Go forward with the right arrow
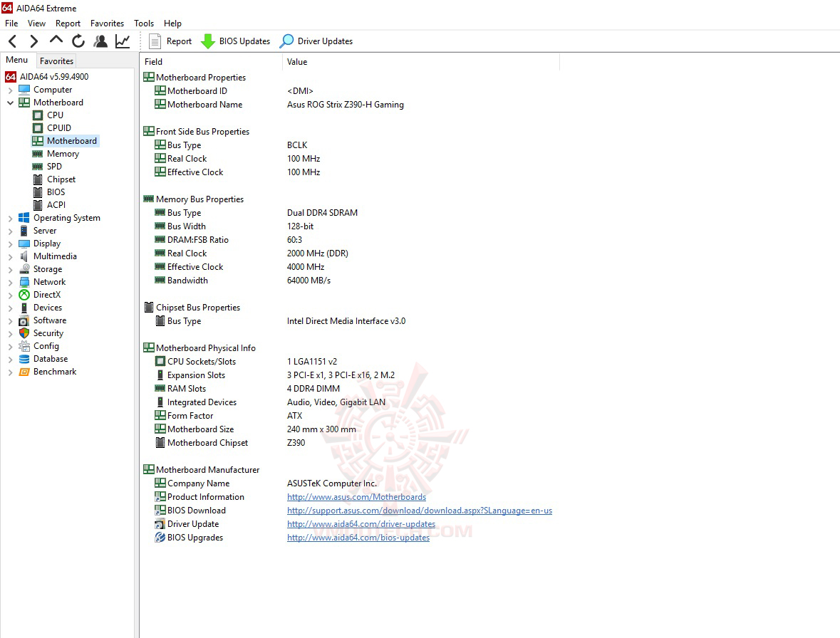840x638 pixels. point(33,41)
